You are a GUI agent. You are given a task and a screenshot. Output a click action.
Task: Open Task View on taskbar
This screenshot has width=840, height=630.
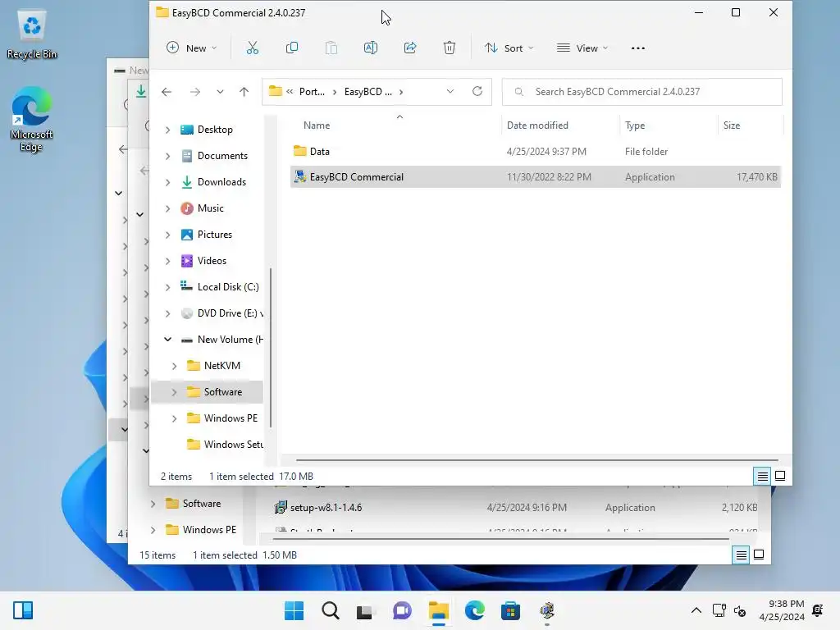pos(365,610)
